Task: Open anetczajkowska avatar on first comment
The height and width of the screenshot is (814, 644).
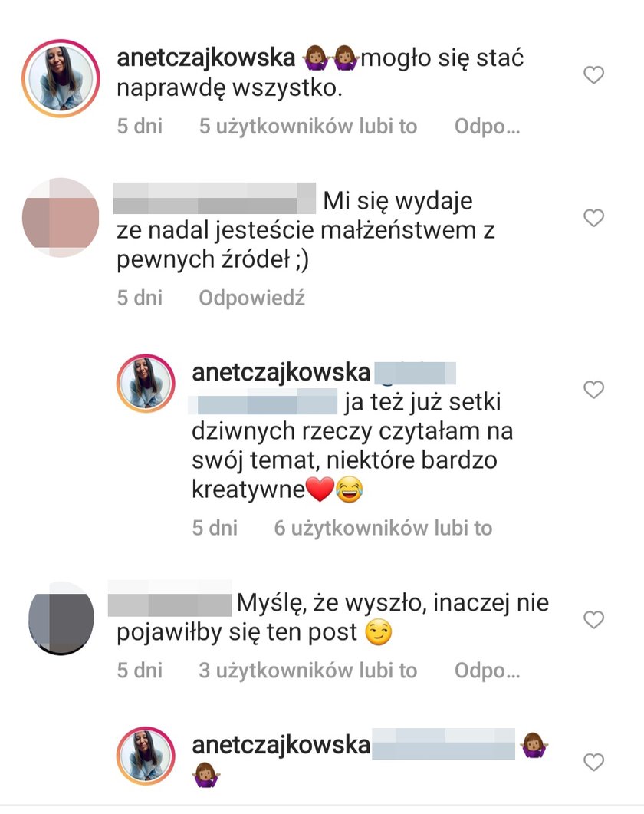Action: [61, 78]
